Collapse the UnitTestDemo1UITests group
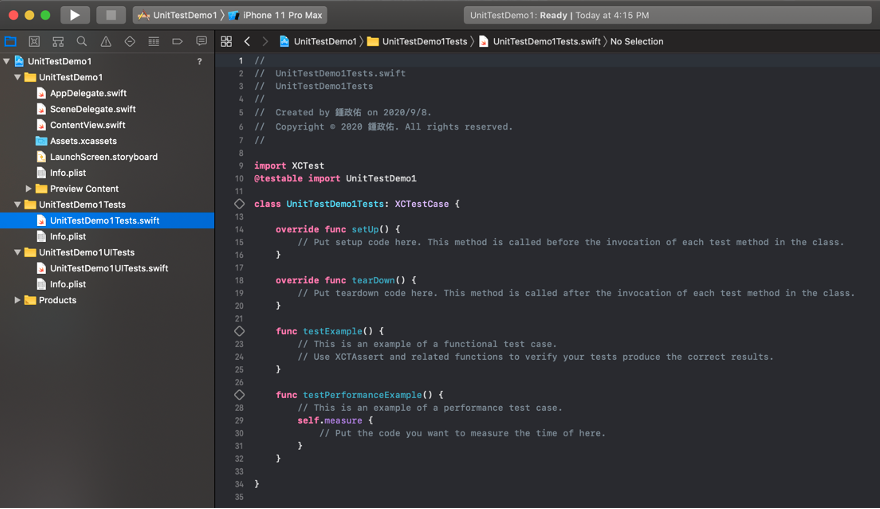 tap(17, 253)
